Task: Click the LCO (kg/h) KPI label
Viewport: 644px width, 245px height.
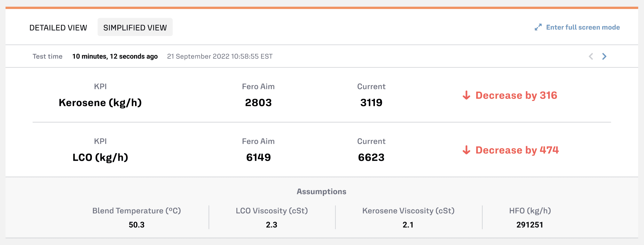Action: 100,157
